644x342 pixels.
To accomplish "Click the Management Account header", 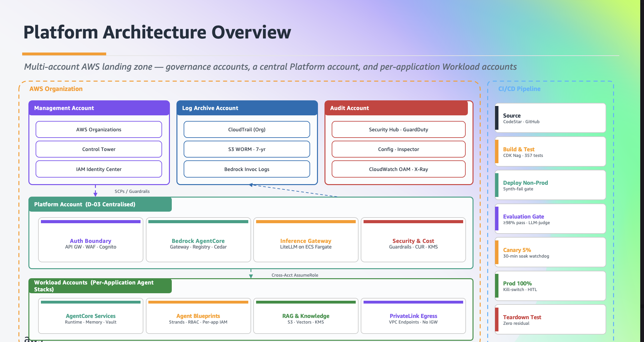I will coord(99,108).
